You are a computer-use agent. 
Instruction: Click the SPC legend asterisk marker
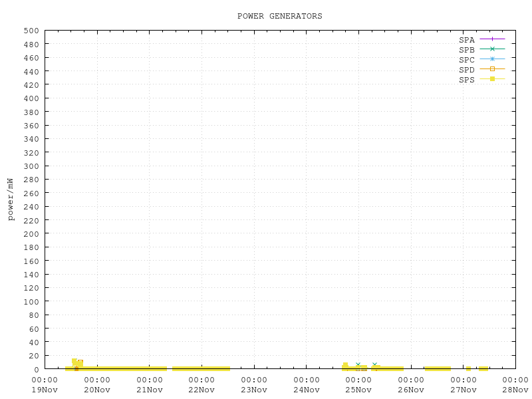tap(492, 59)
